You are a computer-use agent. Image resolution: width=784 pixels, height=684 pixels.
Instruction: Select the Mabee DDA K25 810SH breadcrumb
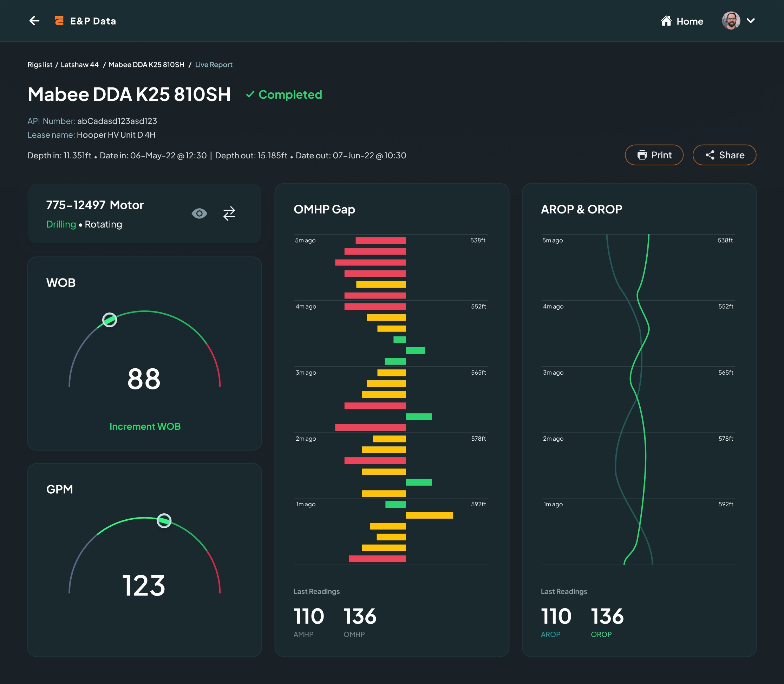(146, 65)
